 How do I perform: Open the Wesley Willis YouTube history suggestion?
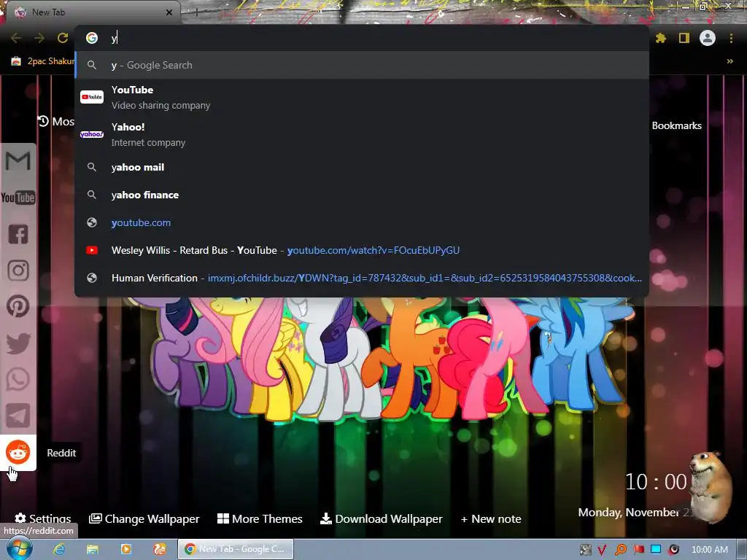[362, 250]
